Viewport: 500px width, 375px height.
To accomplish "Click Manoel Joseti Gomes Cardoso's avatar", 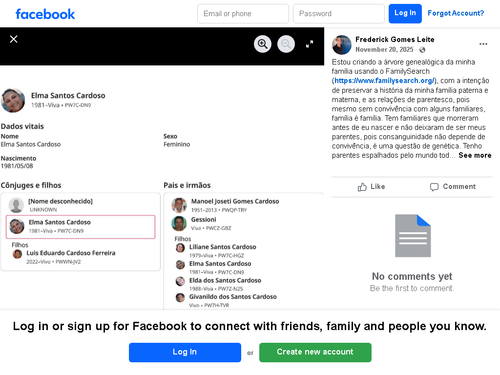I will [179, 205].
